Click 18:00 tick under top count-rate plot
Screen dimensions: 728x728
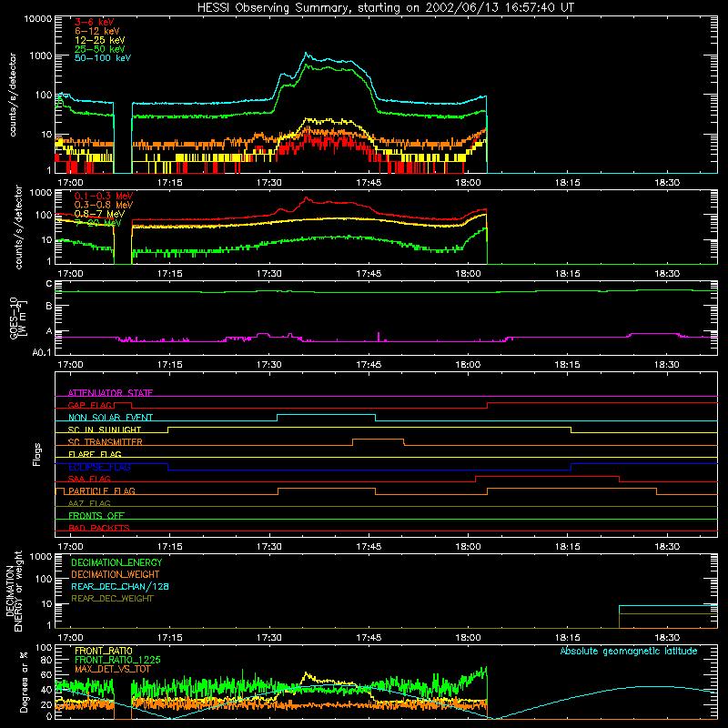tap(468, 183)
